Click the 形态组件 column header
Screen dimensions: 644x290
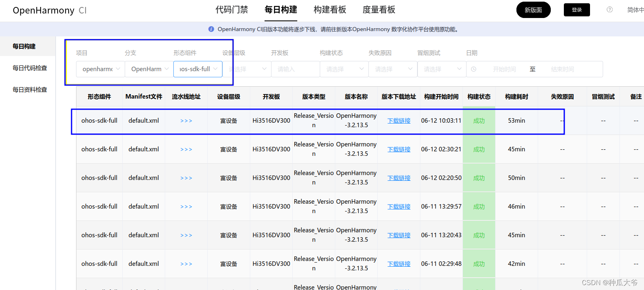[99, 97]
